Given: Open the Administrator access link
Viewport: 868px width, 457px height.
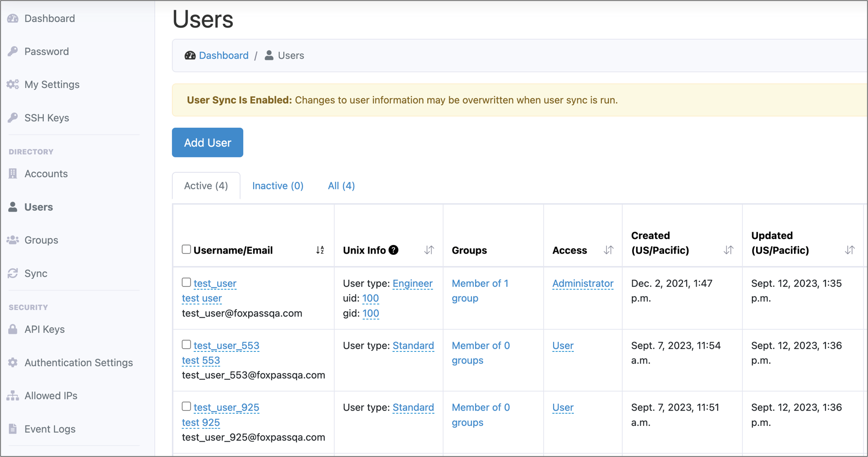Looking at the screenshot, I should point(582,283).
